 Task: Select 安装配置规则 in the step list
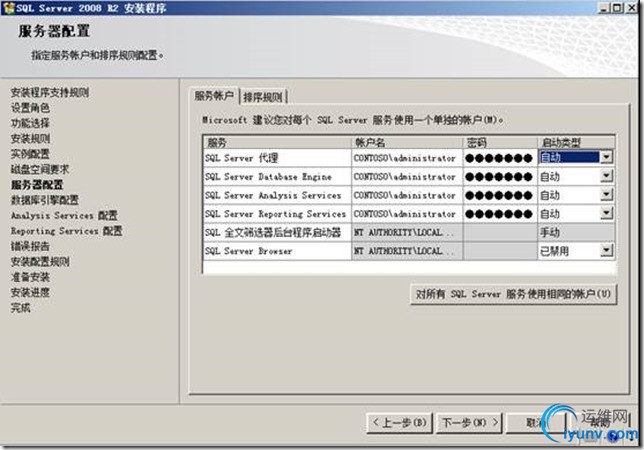tap(40, 262)
